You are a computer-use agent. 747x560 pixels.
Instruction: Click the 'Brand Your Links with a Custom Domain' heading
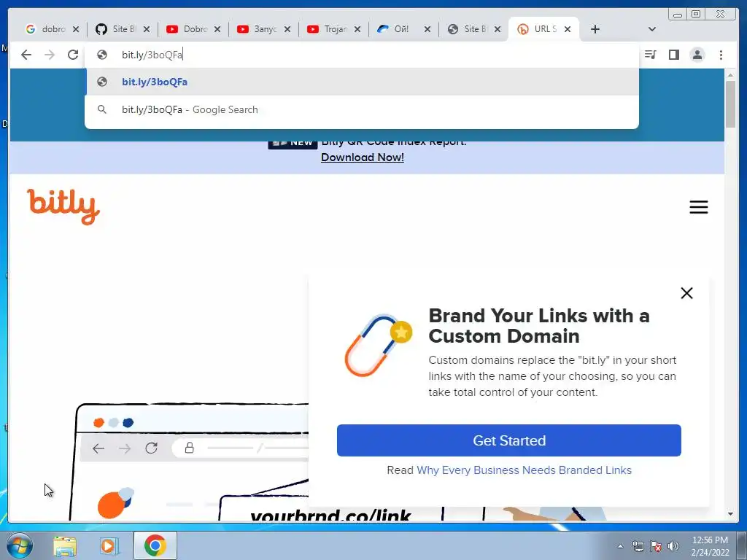[539, 326]
